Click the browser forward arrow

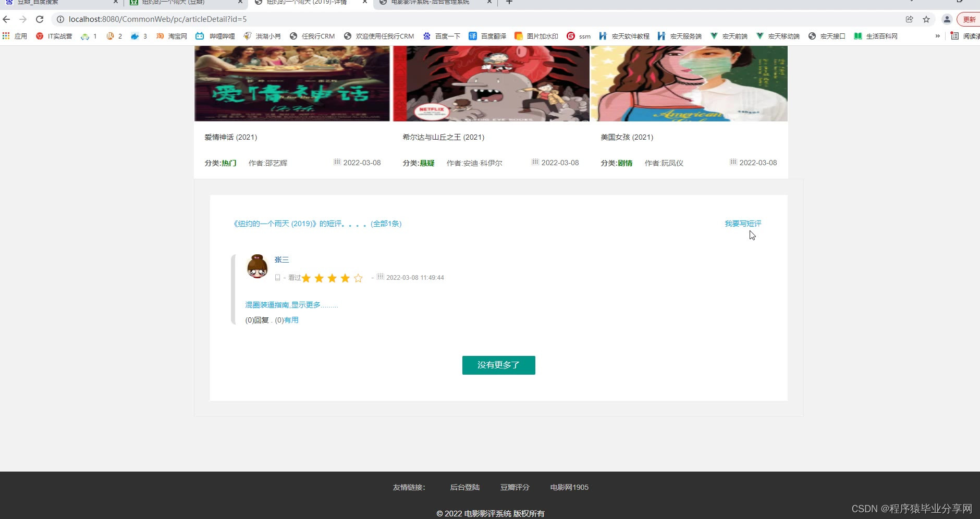(23, 19)
